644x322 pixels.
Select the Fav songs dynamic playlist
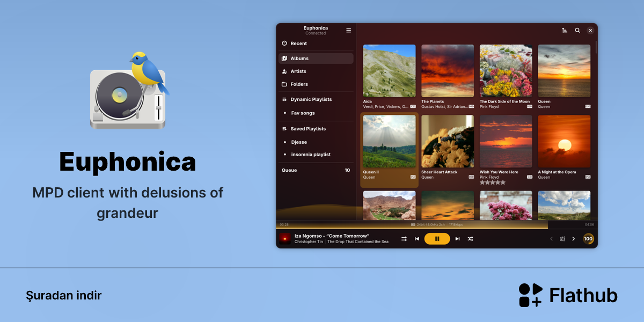click(316, 113)
